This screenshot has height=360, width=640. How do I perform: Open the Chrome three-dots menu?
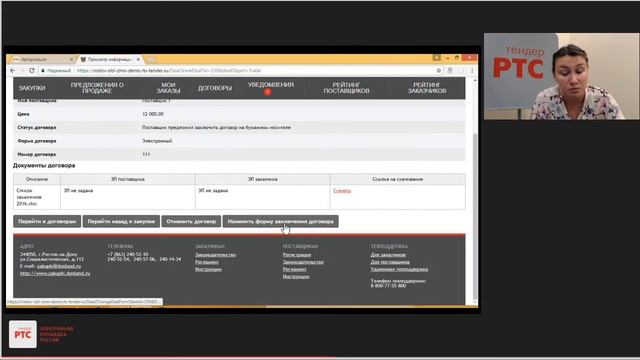(x=472, y=71)
